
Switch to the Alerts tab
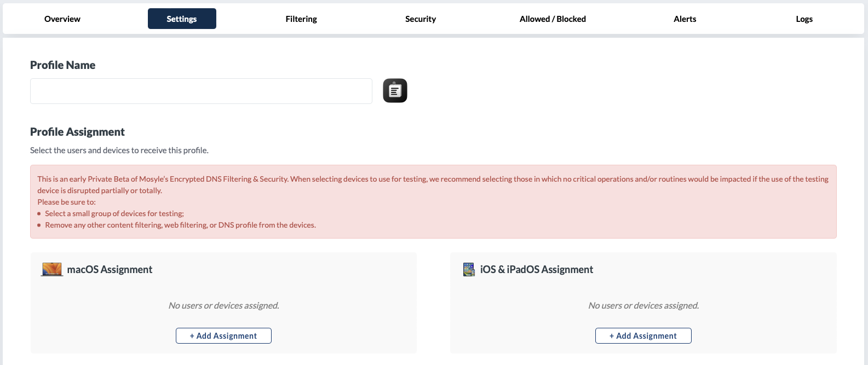685,19
